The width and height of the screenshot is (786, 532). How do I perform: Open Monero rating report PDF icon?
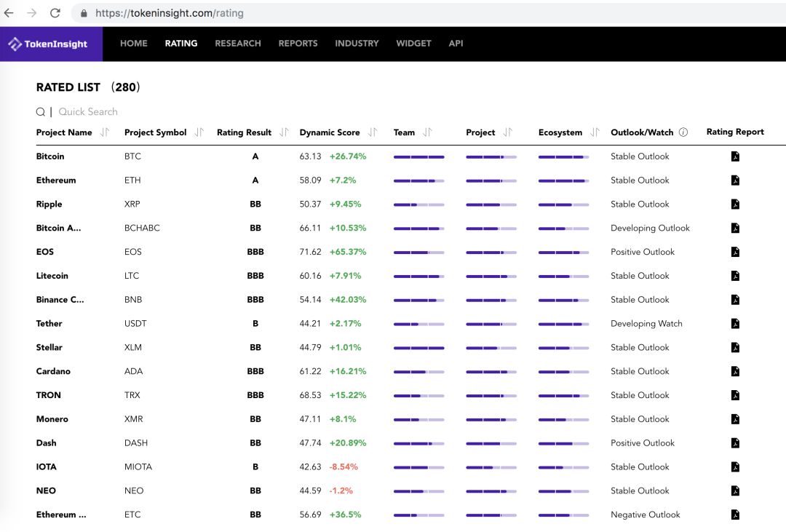(x=735, y=419)
